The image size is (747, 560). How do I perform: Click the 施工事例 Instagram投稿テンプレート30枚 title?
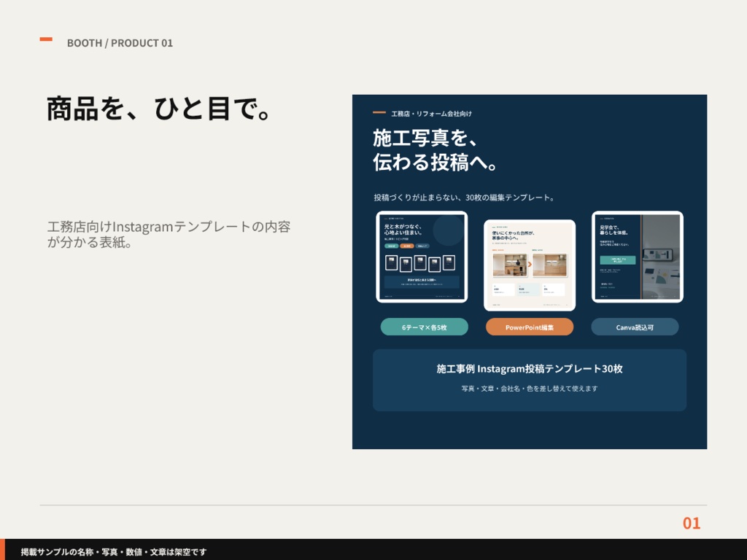[x=530, y=368]
